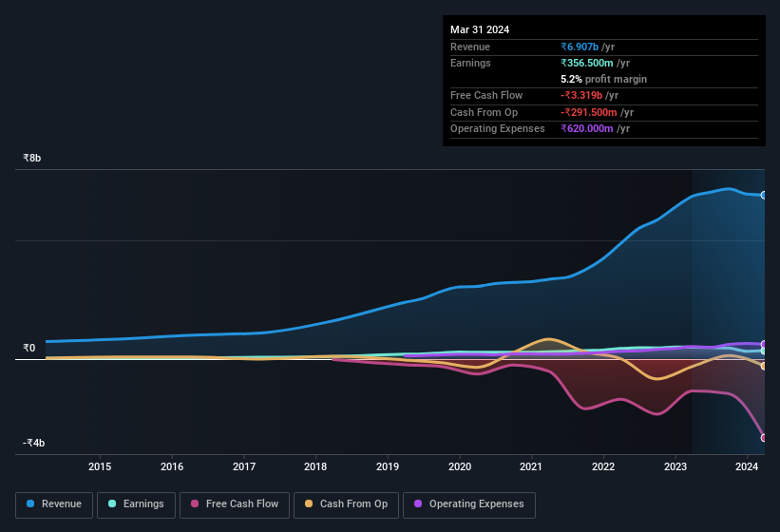Toggle the Operating Expenses legend text

coord(476,504)
